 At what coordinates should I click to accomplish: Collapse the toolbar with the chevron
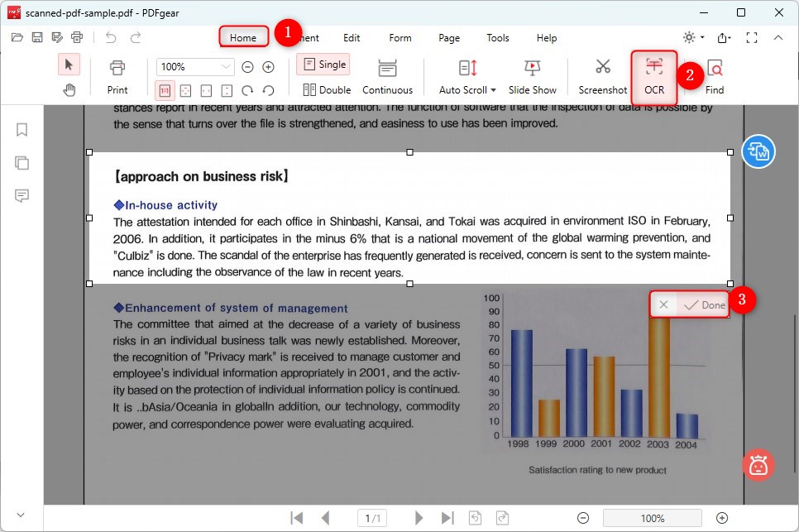(x=778, y=37)
